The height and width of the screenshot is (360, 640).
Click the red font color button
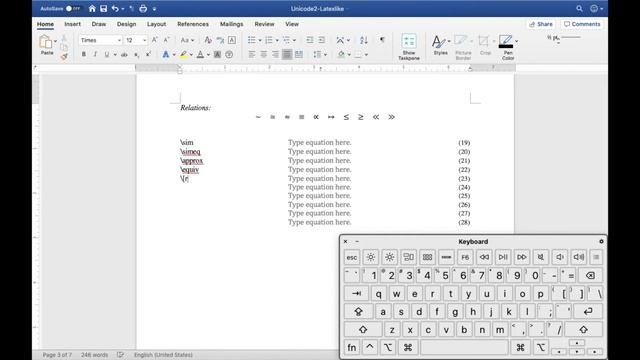[200, 54]
